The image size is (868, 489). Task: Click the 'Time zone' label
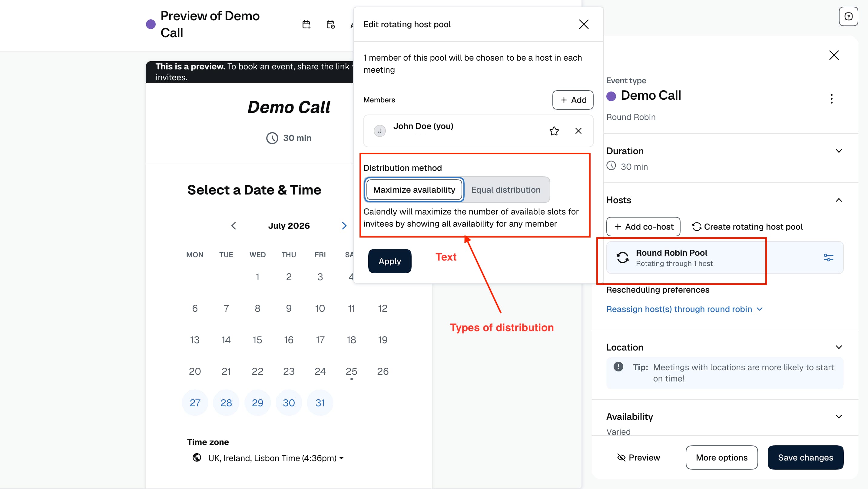208,442
